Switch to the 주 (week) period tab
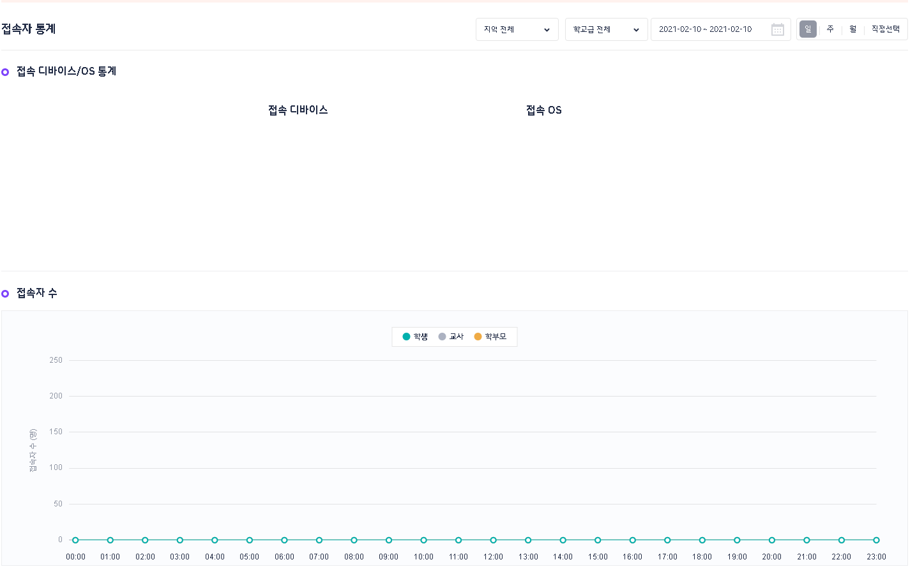 (830, 29)
